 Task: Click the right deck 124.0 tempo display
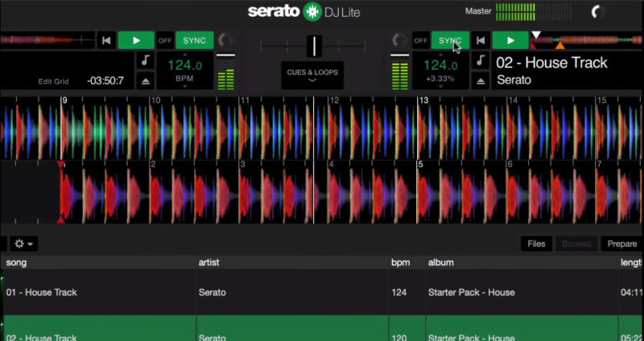click(x=440, y=65)
